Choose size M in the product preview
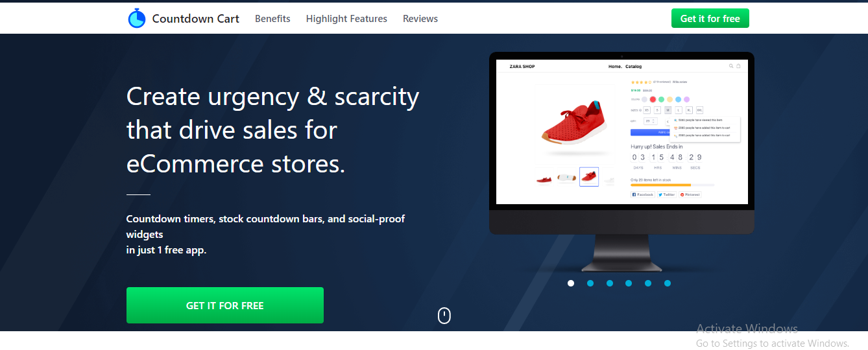Viewport: 868px width, 350px height. (668, 110)
